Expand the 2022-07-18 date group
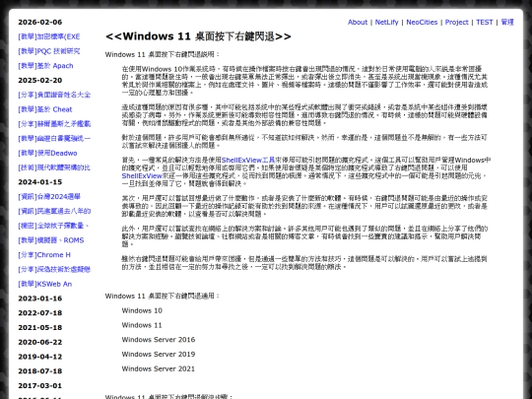This screenshot has height=399, width=532. [x=40, y=313]
